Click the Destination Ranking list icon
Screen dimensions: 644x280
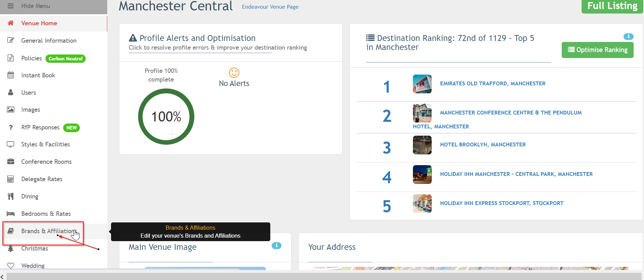[x=370, y=38]
